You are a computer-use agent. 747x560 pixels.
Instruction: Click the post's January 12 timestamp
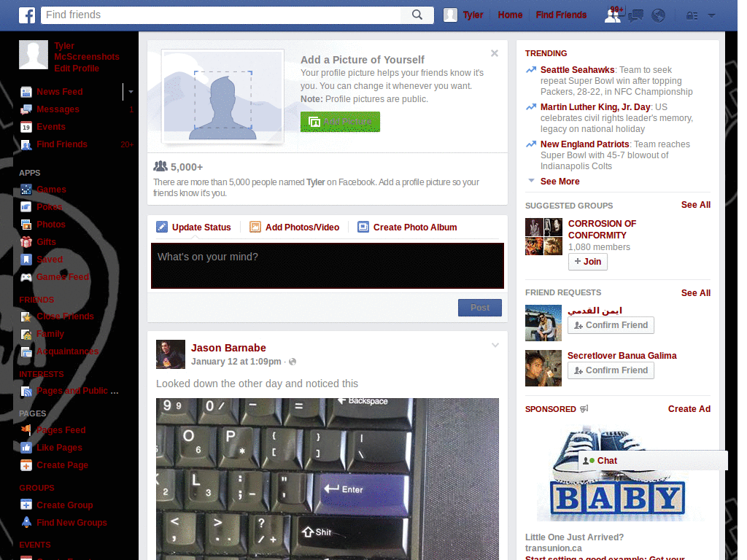tap(236, 362)
